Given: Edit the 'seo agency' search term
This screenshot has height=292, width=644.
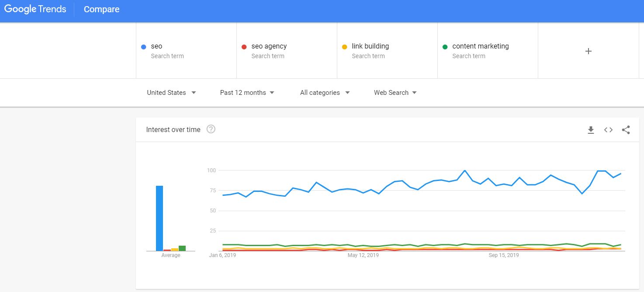Looking at the screenshot, I should (269, 46).
